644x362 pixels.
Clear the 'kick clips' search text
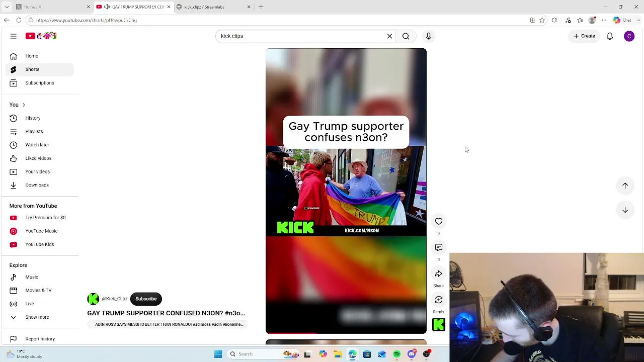(389, 36)
